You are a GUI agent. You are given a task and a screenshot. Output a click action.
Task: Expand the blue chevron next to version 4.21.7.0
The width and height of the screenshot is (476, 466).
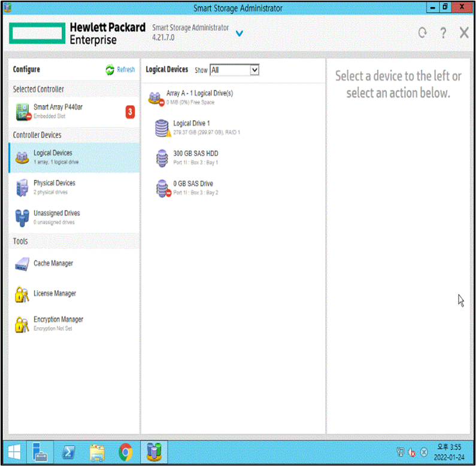click(239, 33)
